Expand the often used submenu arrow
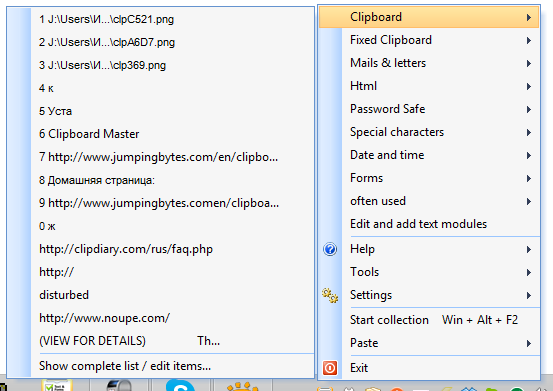This screenshot has height=391, width=553. 528,202
